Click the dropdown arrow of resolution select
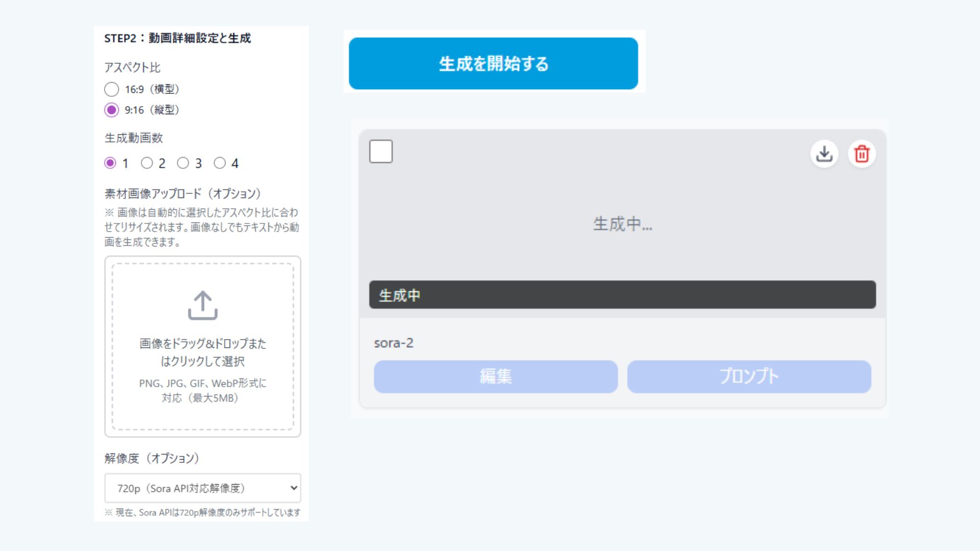980x551 pixels. click(x=293, y=488)
